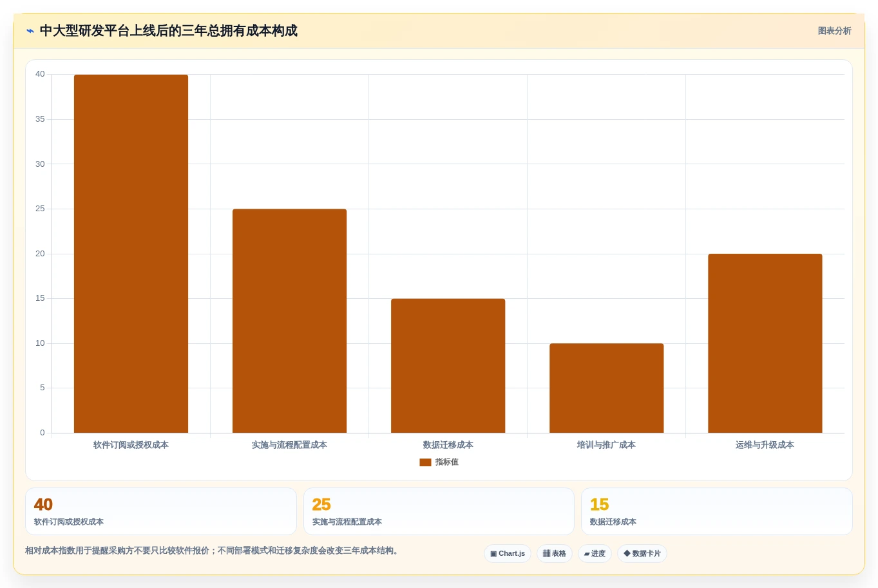Screen dimensions: 878x588
Task: Click the 软件订阅或授权成本 bar
Action: 131,254
